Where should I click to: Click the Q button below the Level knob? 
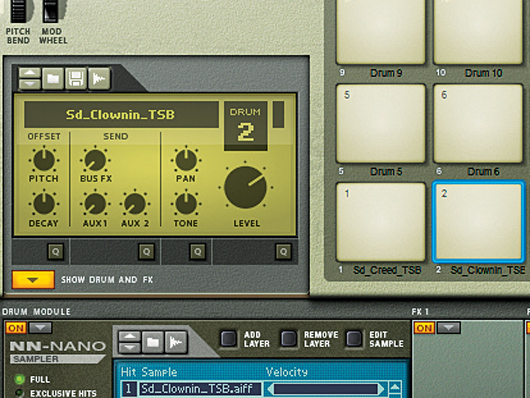284,252
